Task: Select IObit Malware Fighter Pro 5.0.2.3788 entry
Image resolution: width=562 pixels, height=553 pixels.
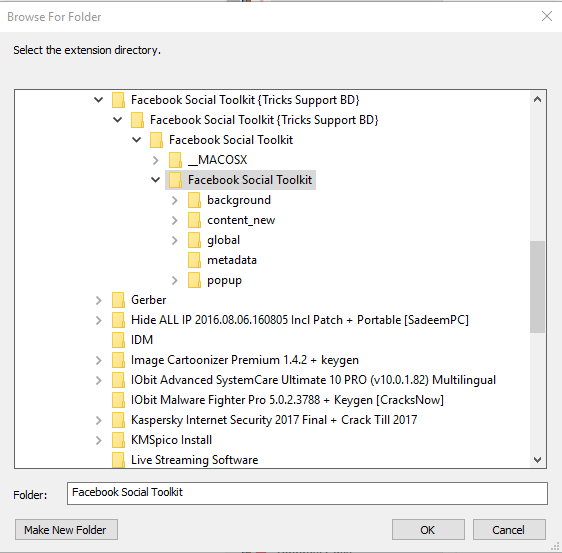Action: [287, 400]
